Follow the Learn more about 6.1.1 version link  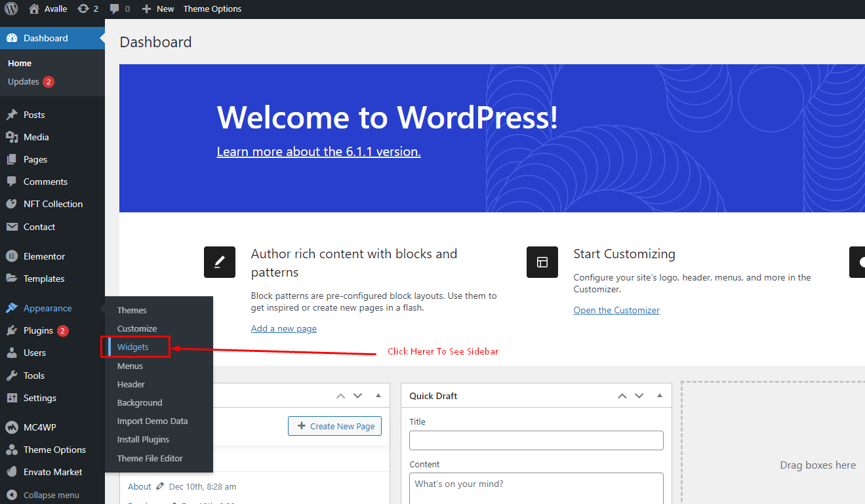click(x=319, y=151)
